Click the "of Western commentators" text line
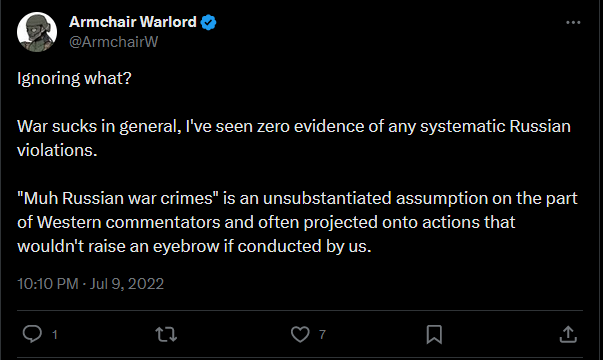 tap(266, 223)
